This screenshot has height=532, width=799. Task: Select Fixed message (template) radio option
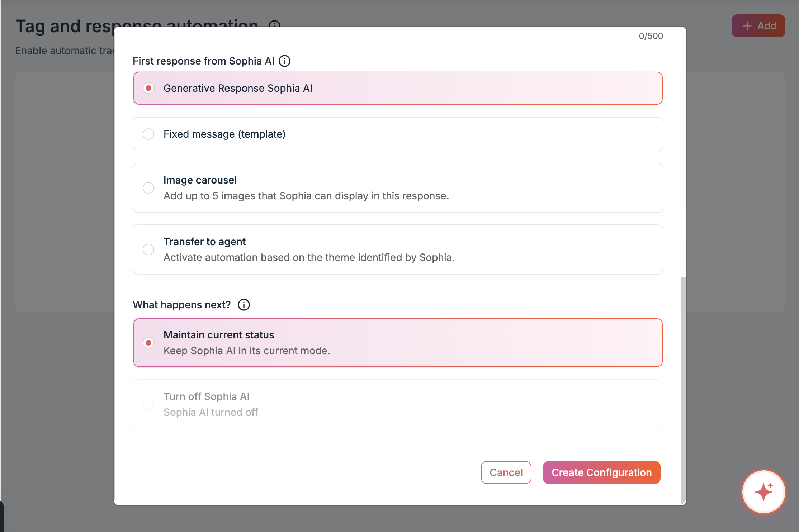click(148, 134)
